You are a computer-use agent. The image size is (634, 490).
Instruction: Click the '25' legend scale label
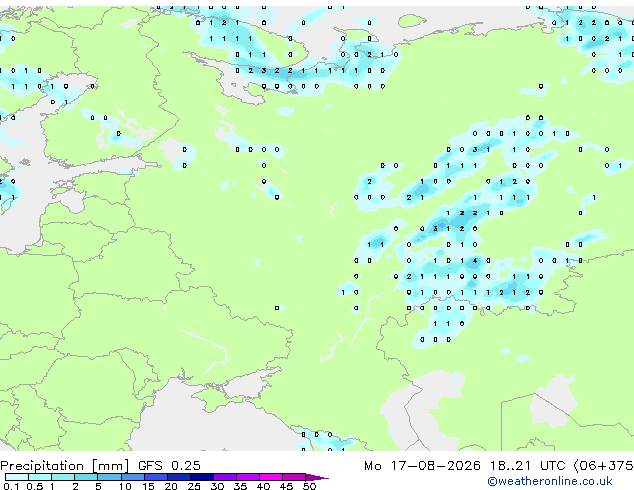194,486
